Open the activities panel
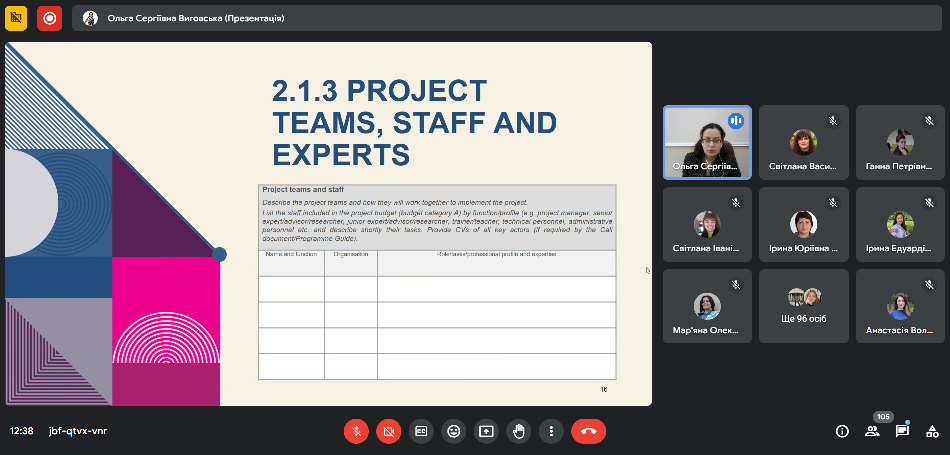This screenshot has width=950, height=455. [x=932, y=431]
